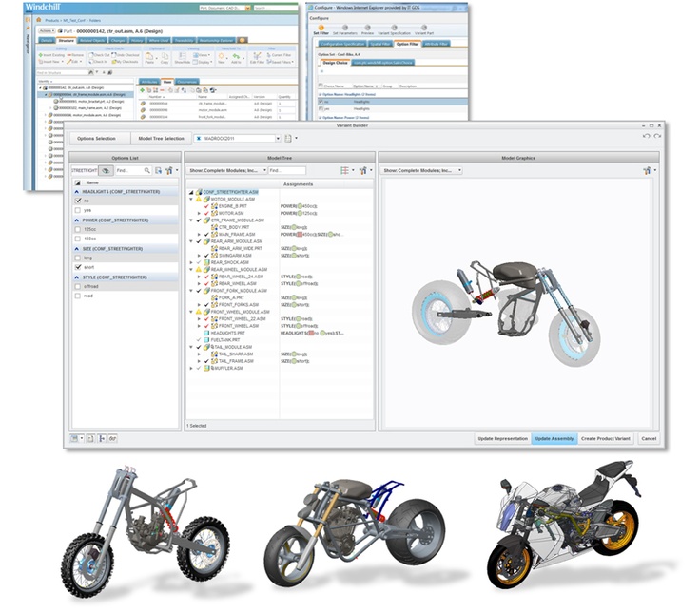
Task: Check the STYLE 'offroad' option
Action: [x=78, y=286]
